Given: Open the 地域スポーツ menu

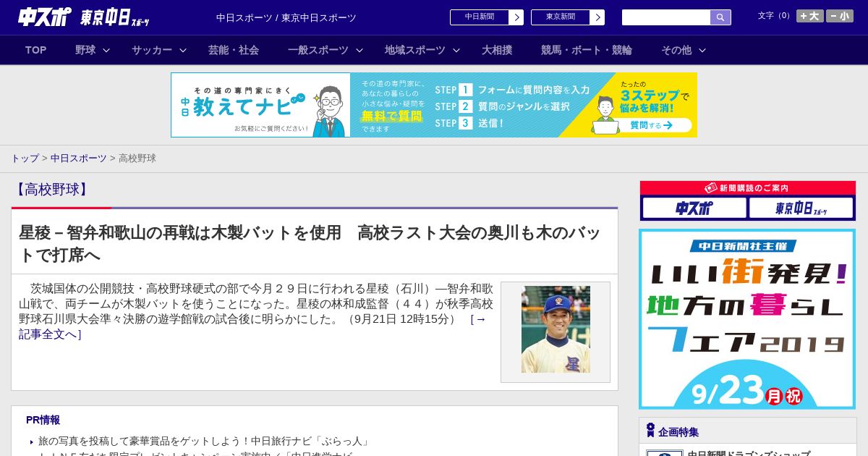Looking at the screenshot, I should (x=415, y=50).
